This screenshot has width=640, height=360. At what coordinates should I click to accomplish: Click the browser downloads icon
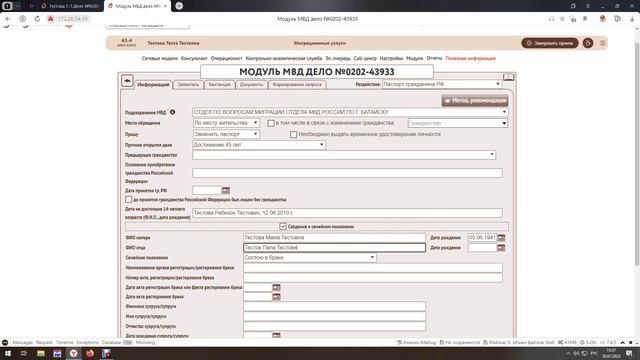632,19
